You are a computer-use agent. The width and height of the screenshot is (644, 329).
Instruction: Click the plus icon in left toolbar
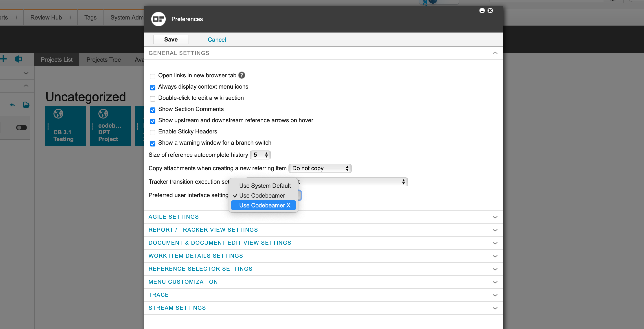click(4, 59)
